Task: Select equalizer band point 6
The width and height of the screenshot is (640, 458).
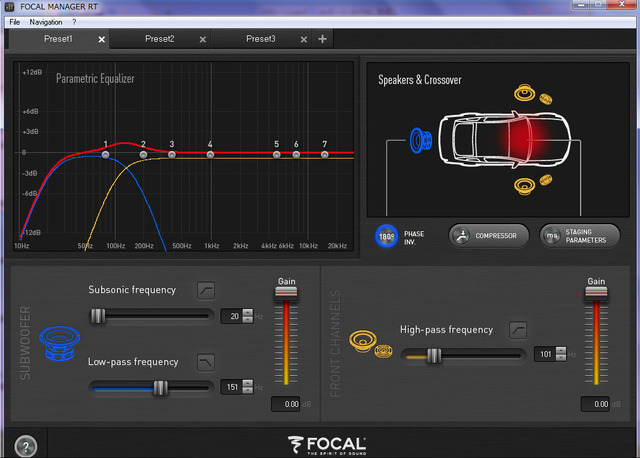Action: (296, 155)
